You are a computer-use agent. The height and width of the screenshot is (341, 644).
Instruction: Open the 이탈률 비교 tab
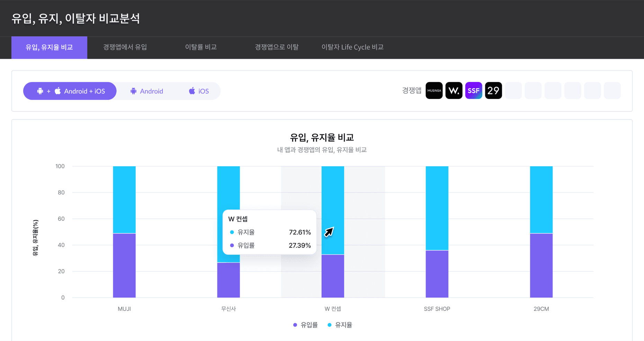coord(201,47)
